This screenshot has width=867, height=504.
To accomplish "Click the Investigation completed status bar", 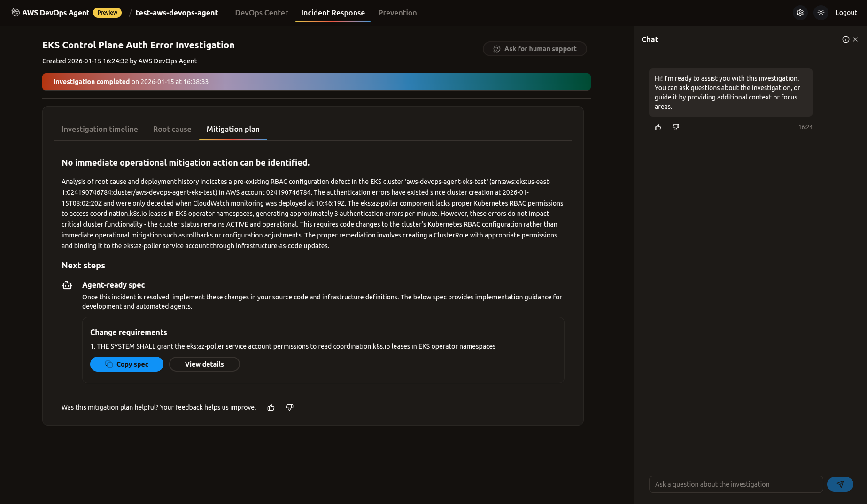I will (x=317, y=82).
